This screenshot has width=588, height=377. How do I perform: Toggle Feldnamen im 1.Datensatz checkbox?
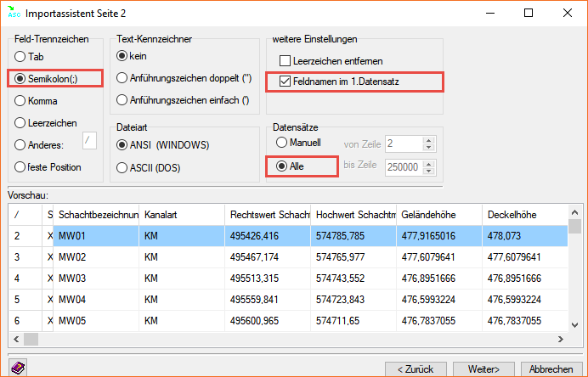[286, 82]
